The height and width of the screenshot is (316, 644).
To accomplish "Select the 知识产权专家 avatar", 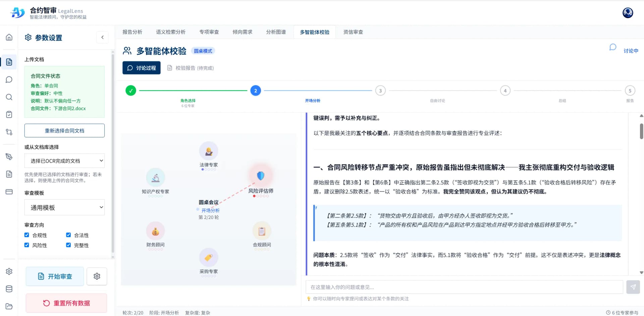I will [x=155, y=178].
